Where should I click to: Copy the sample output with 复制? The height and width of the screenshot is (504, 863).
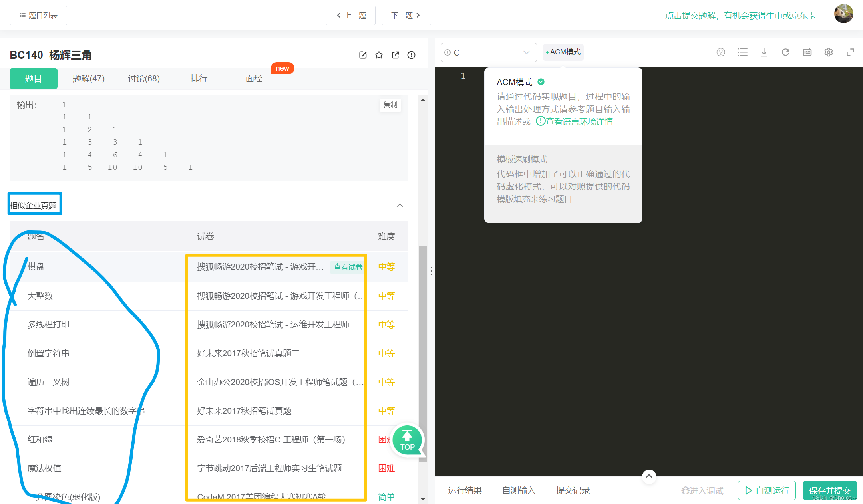click(390, 105)
